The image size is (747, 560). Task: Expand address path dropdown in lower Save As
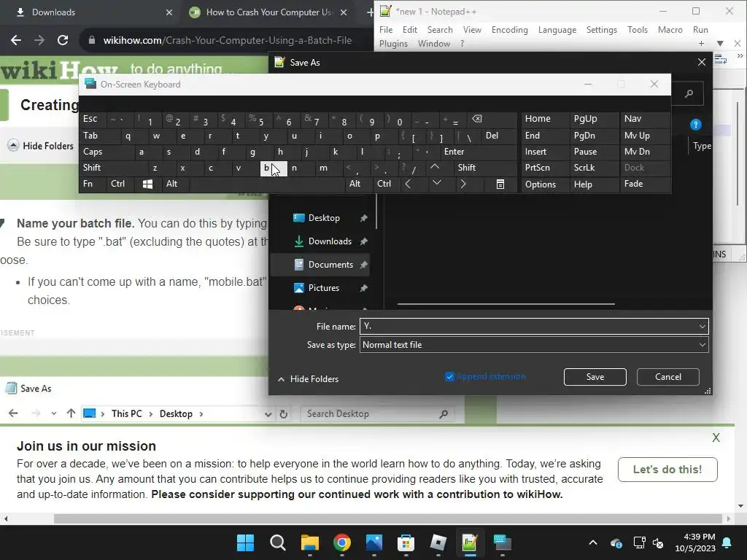coord(268,414)
